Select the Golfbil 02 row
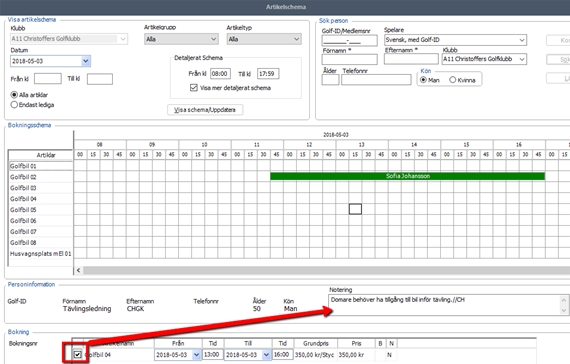Image resolution: width=570 pixels, height=364 pixels. (x=41, y=177)
